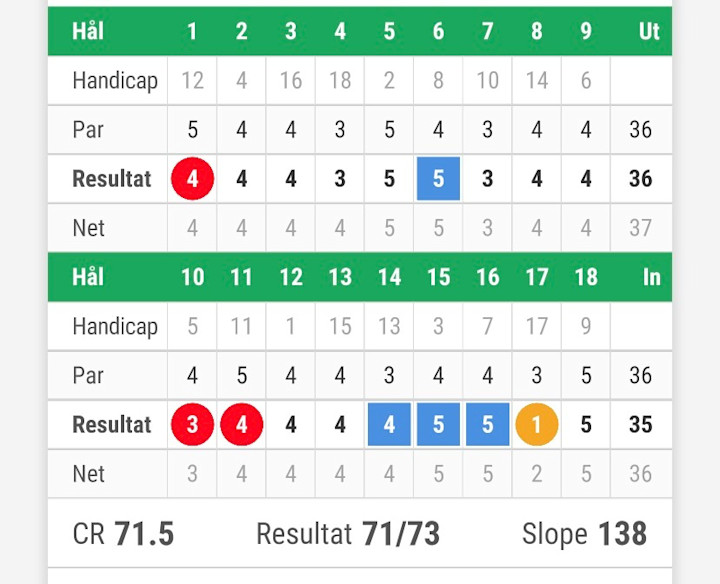Screen dimensions: 720x584
Task: Tap the orange hole-in-one circle on hole 17
Action: [x=537, y=425]
